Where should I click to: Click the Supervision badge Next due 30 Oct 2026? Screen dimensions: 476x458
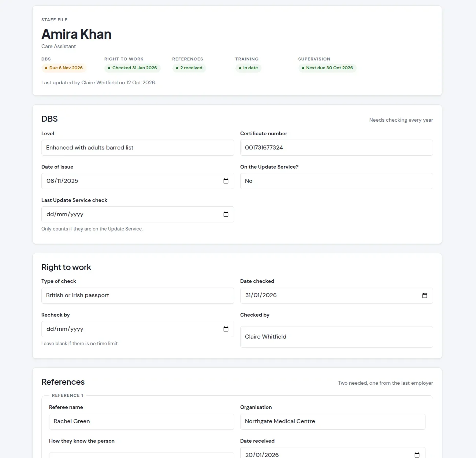[327, 68]
